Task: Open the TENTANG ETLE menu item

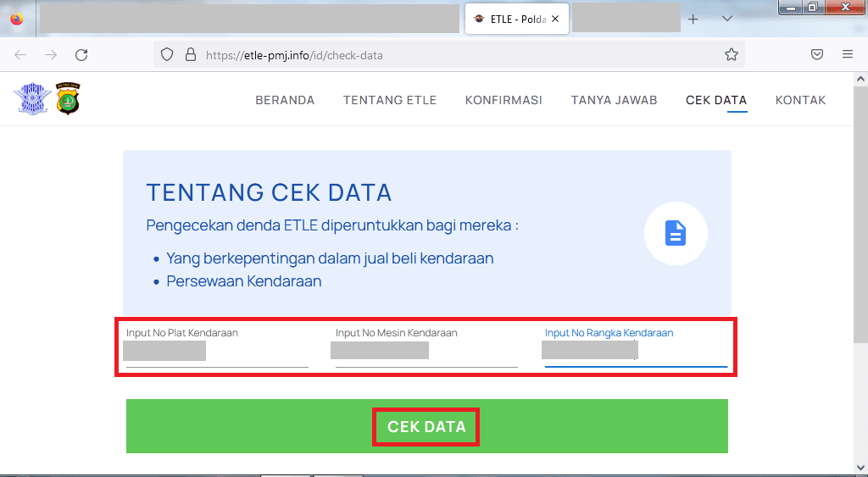Action: point(390,100)
